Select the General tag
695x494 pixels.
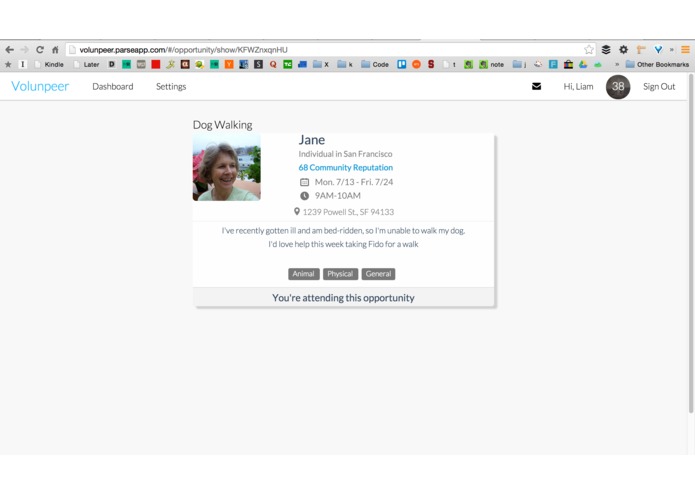point(378,274)
